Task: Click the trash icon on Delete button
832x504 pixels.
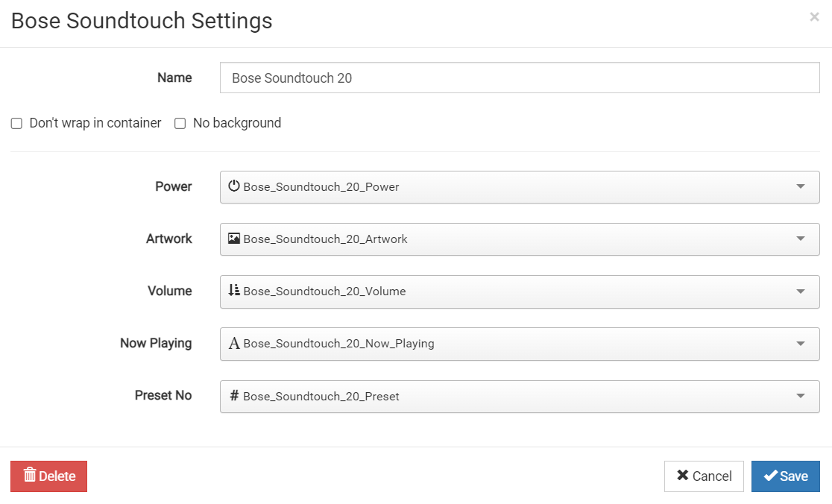Action: click(x=30, y=476)
